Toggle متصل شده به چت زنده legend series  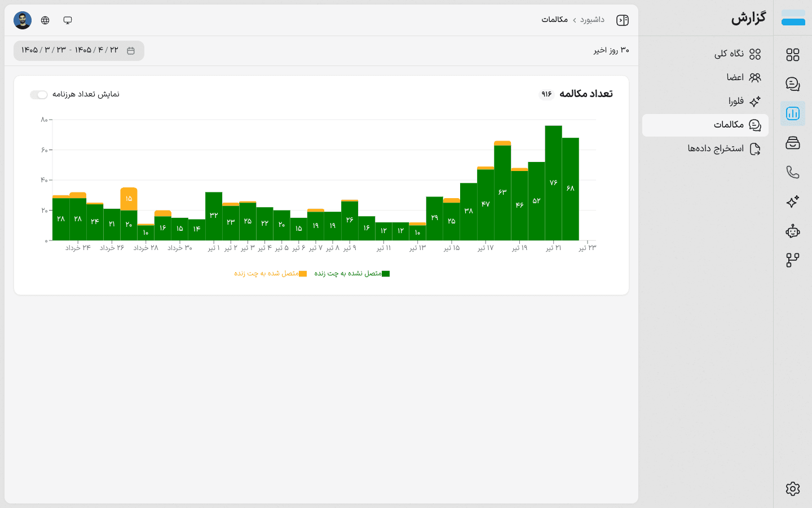pyautogui.click(x=271, y=274)
